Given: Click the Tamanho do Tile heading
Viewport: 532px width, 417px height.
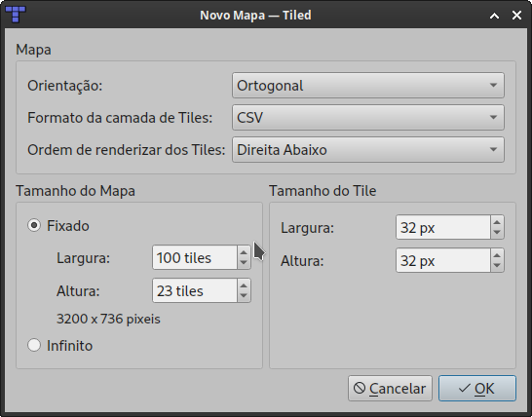Looking at the screenshot, I should (x=323, y=191).
